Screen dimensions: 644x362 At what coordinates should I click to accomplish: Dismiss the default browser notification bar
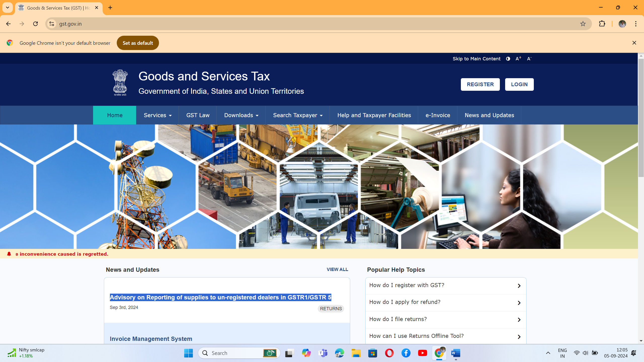point(634,43)
